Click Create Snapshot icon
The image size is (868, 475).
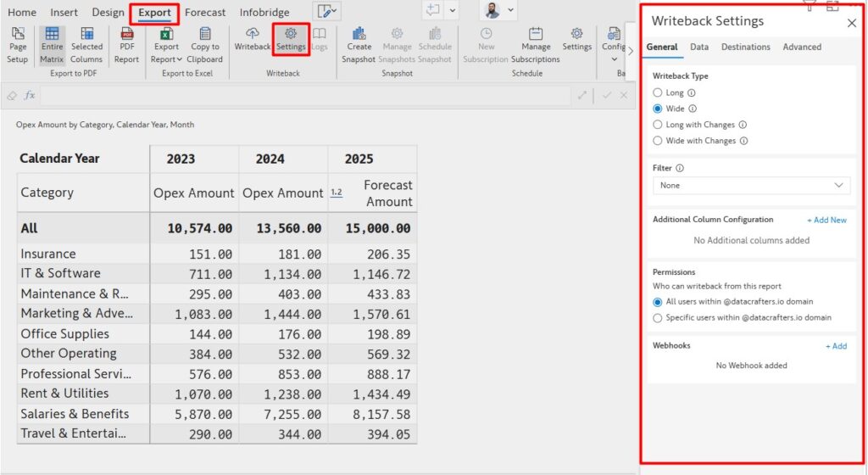[359, 35]
